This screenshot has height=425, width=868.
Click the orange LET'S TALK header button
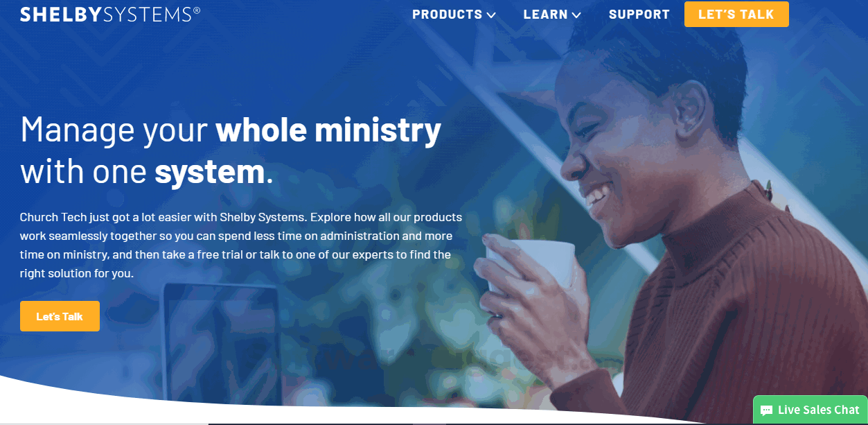[x=736, y=15]
